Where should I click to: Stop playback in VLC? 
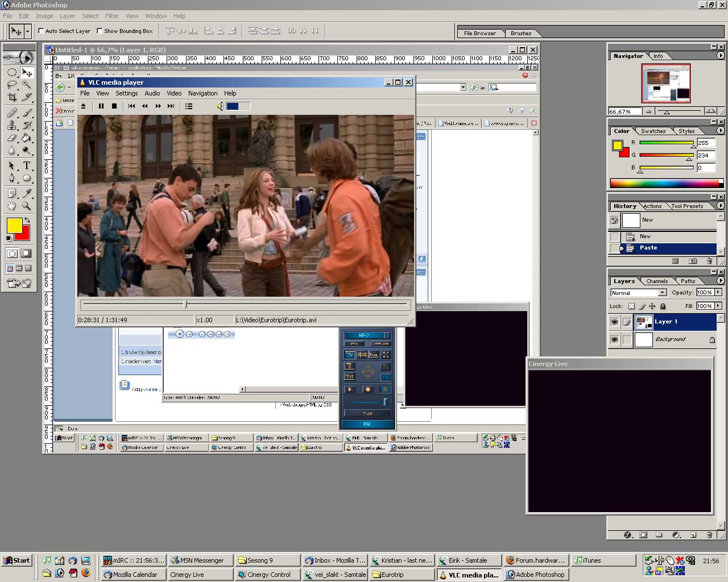pos(114,106)
